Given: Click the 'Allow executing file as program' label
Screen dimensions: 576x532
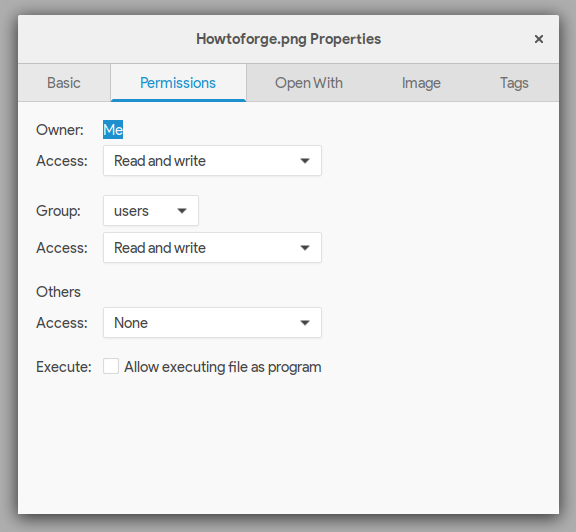Looking at the screenshot, I should click(x=223, y=367).
